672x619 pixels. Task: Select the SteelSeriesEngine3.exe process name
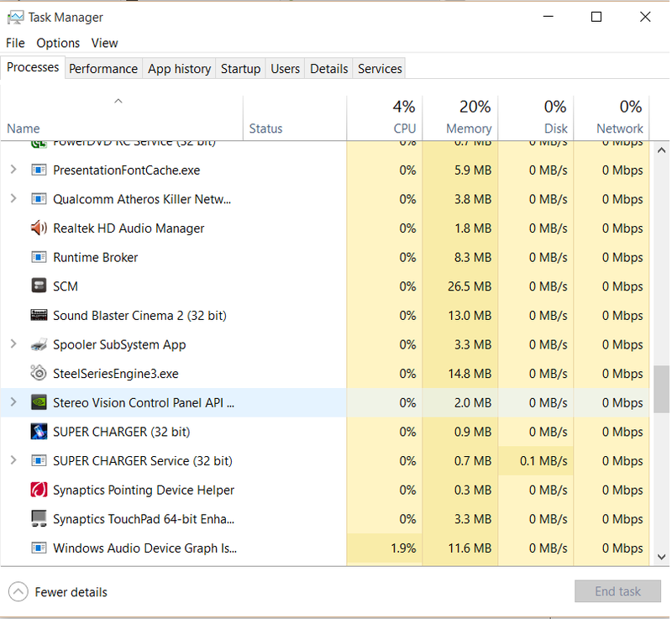coord(115,374)
